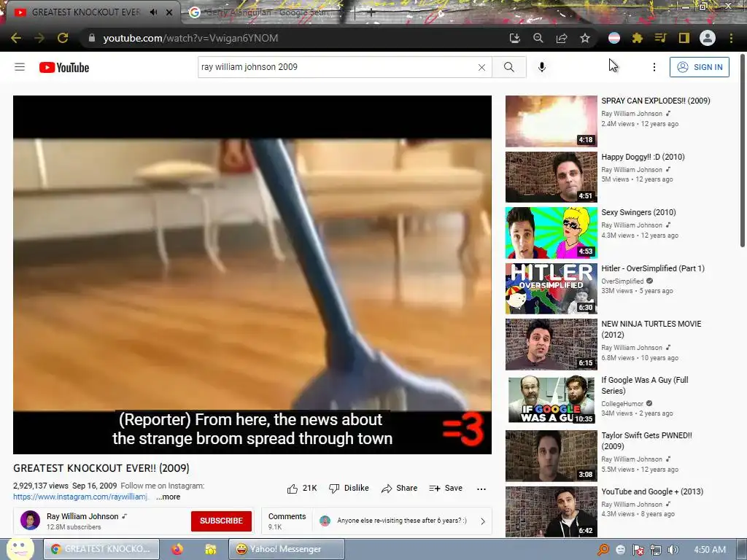Open the Instagram raywilliamj link

81,497
